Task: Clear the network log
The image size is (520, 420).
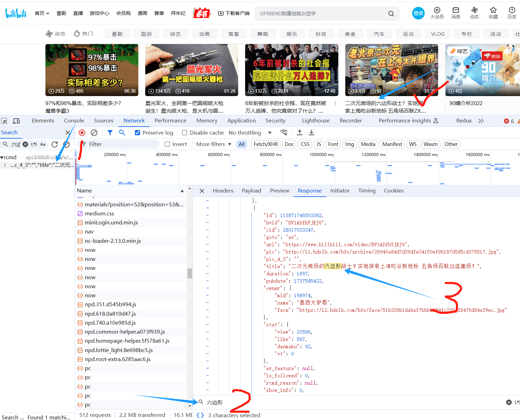Action: (x=94, y=132)
